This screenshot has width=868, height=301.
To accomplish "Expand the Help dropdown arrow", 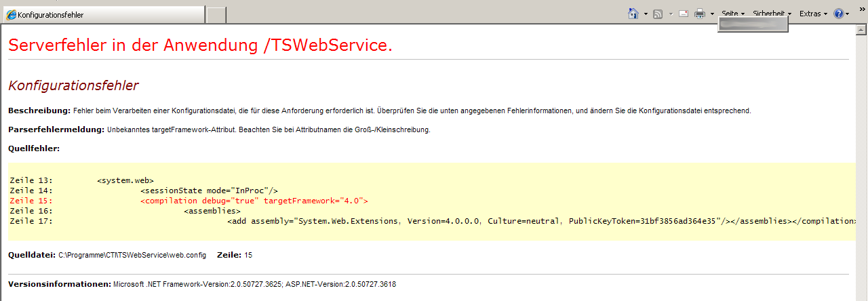I will point(848,14).
